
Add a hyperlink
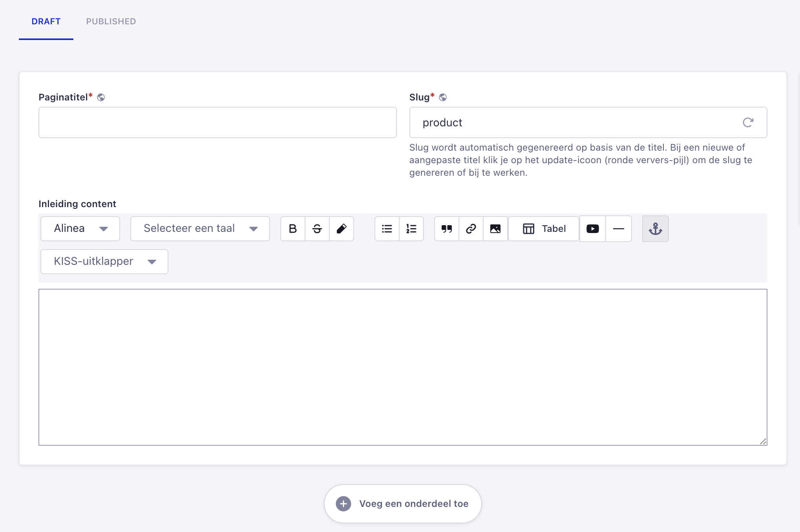[471, 229]
